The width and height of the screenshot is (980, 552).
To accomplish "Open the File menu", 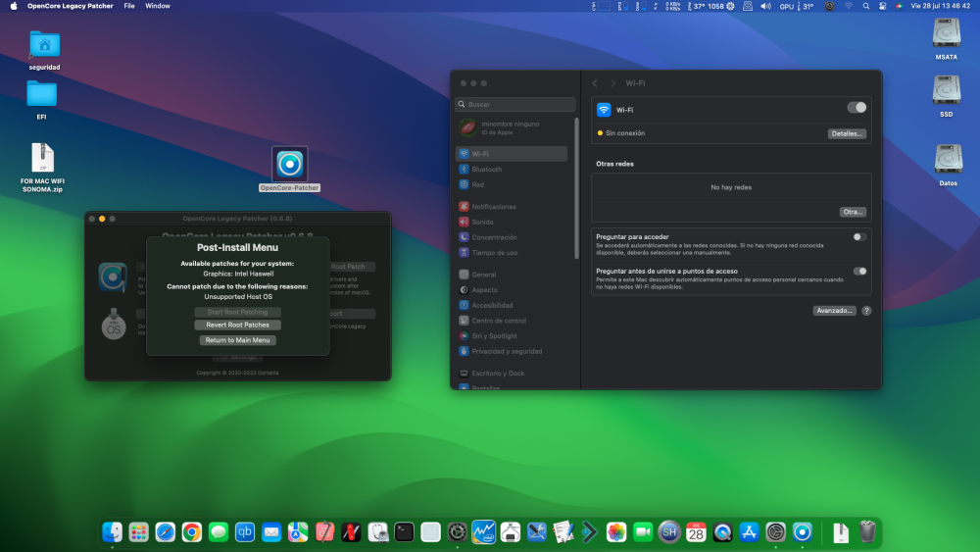I will (x=128, y=6).
